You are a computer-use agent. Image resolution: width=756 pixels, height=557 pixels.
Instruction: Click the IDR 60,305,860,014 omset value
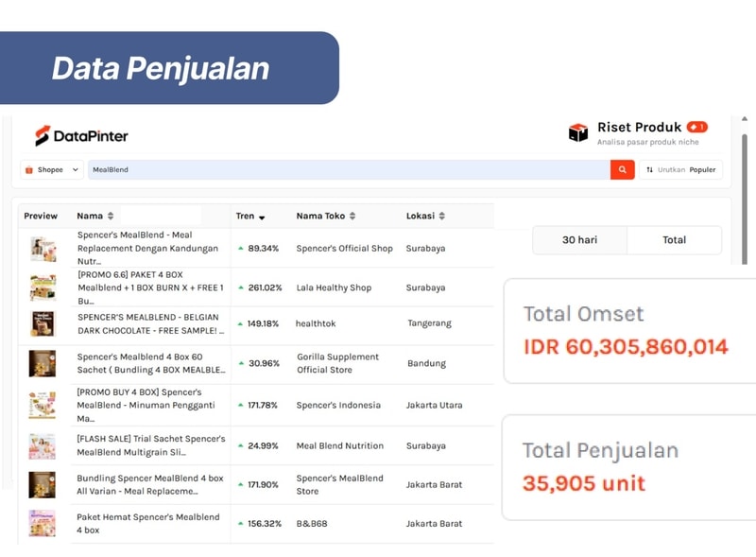click(x=626, y=346)
